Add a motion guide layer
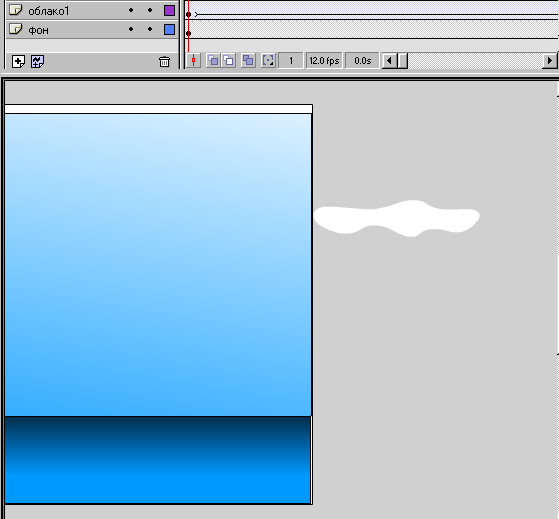 coord(37,61)
